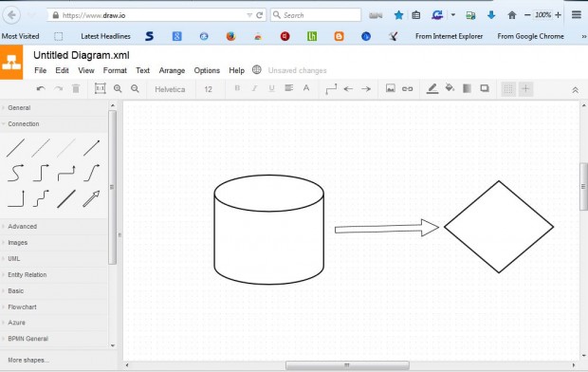Click the insert image icon
Viewport: 588px width, 372px height.
[391, 88]
